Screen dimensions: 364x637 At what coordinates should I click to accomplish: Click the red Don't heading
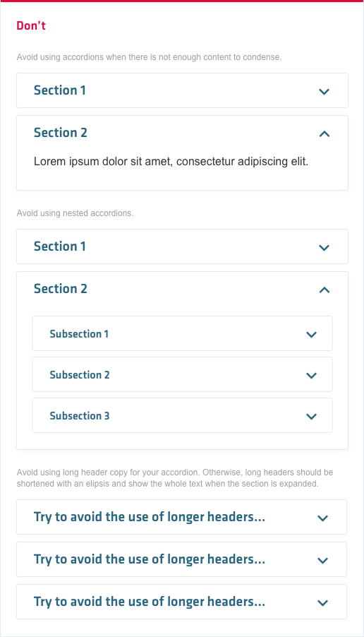(31, 25)
